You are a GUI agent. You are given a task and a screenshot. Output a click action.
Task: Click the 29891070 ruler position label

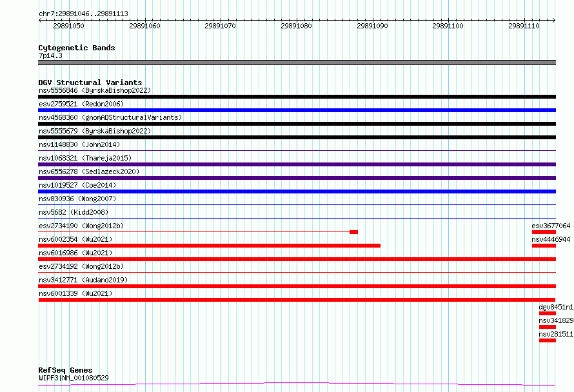pyautogui.click(x=220, y=26)
